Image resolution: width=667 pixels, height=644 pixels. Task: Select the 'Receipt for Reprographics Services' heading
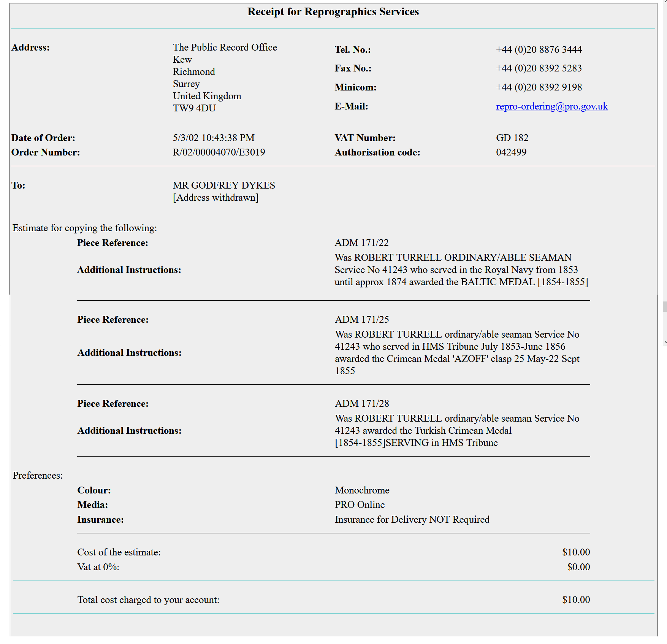[x=333, y=12]
